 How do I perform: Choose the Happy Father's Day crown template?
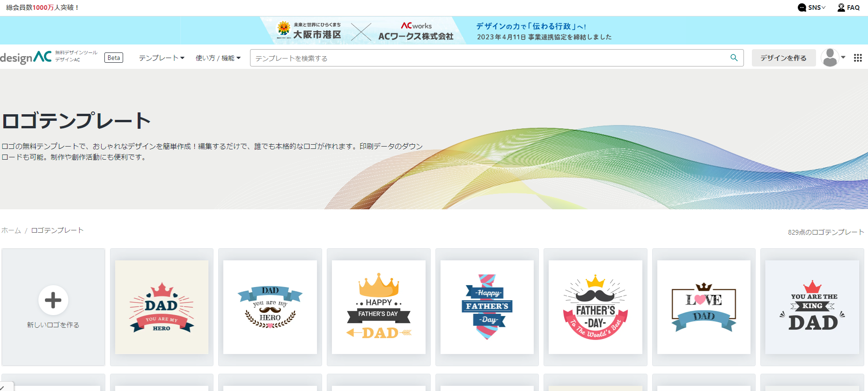tap(378, 307)
